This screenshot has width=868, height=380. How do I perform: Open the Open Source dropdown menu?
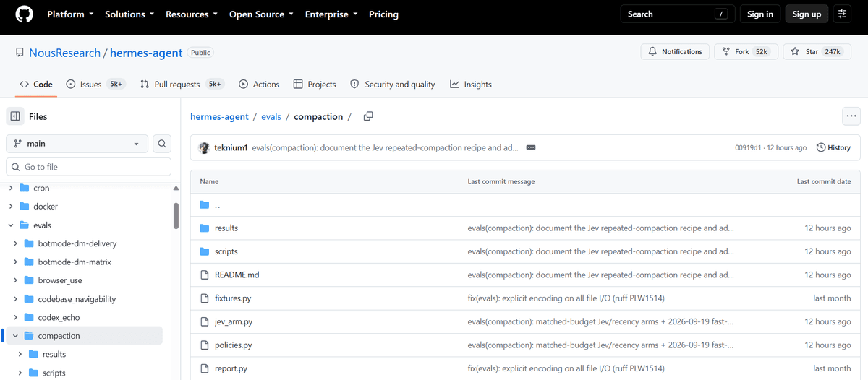coord(261,14)
